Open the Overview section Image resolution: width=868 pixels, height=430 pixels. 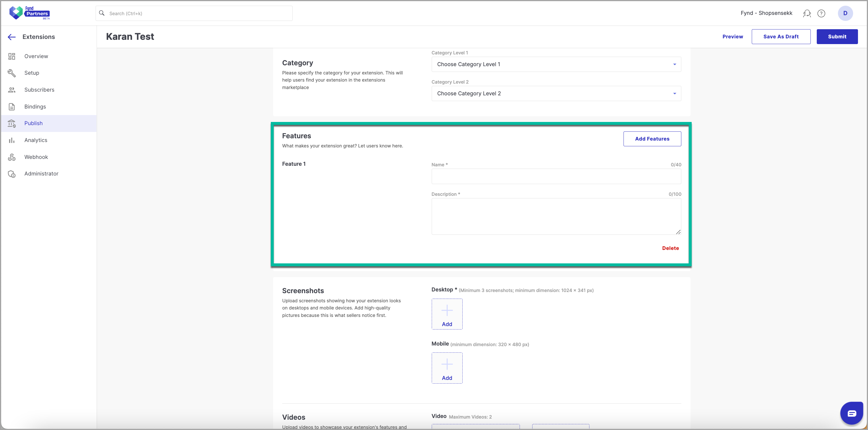pyautogui.click(x=36, y=56)
